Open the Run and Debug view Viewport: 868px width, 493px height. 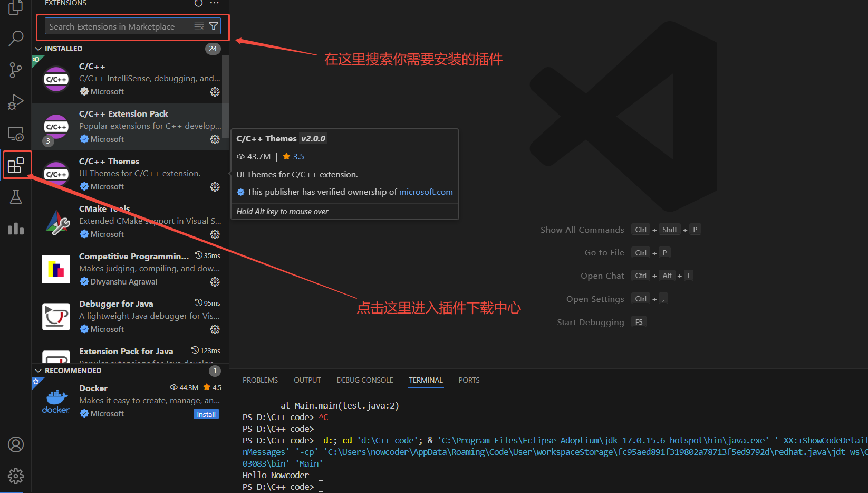point(15,101)
